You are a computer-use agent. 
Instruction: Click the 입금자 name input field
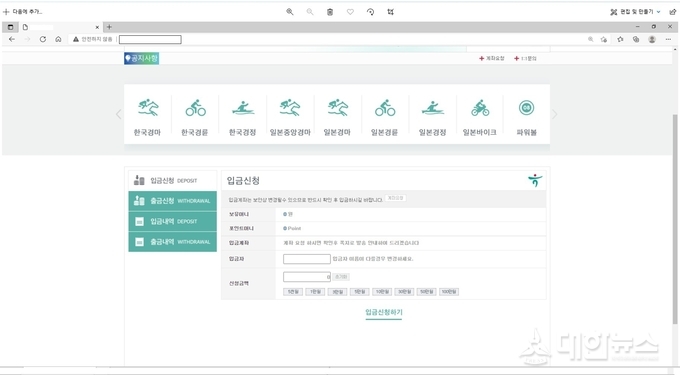[x=307, y=259]
